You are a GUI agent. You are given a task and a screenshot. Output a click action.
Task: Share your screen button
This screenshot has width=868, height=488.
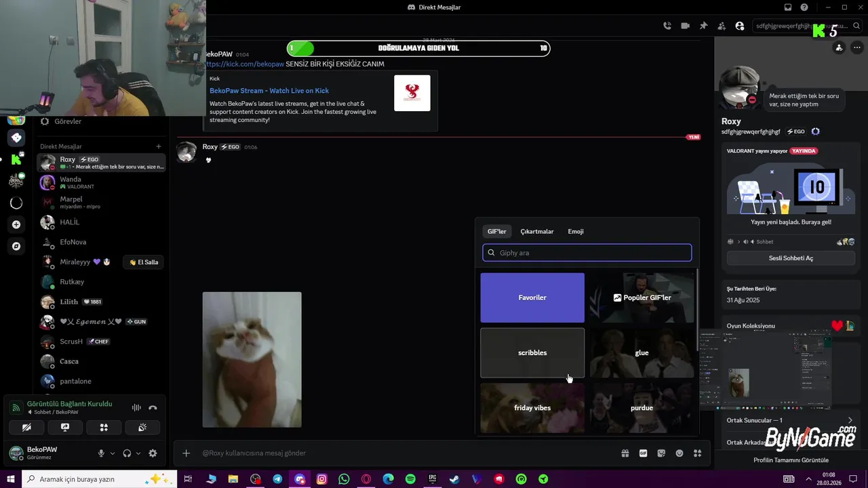(65, 428)
